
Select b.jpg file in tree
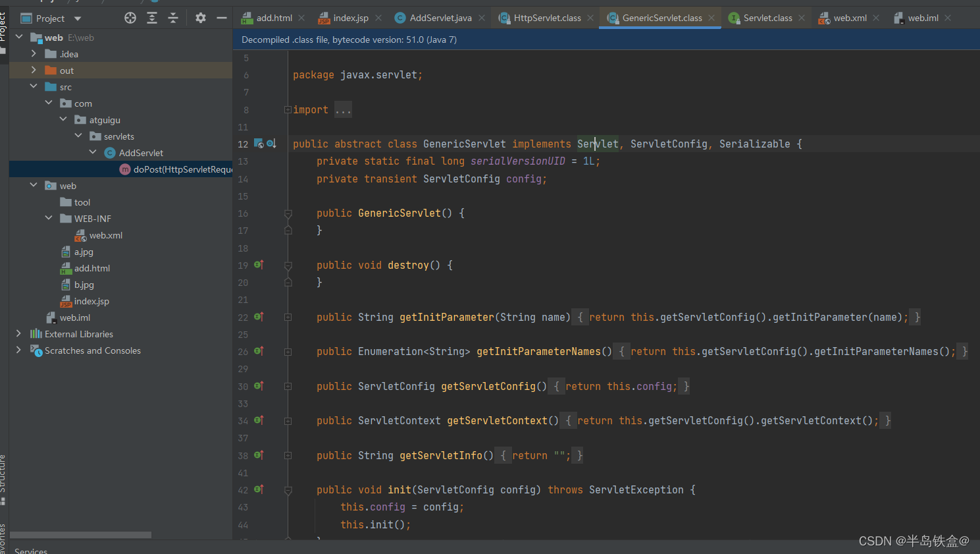[x=77, y=285]
